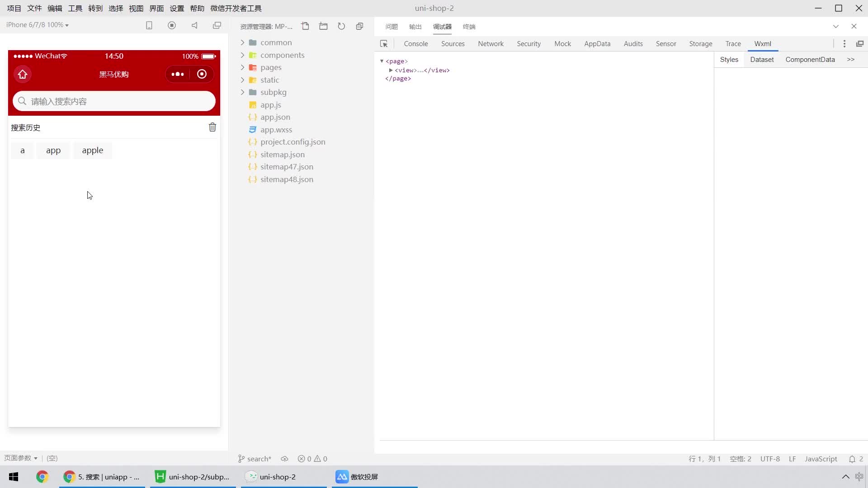Collapse the debugger panel with the chevron
Image resolution: width=868 pixels, height=488 pixels.
pyautogui.click(x=836, y=26)
